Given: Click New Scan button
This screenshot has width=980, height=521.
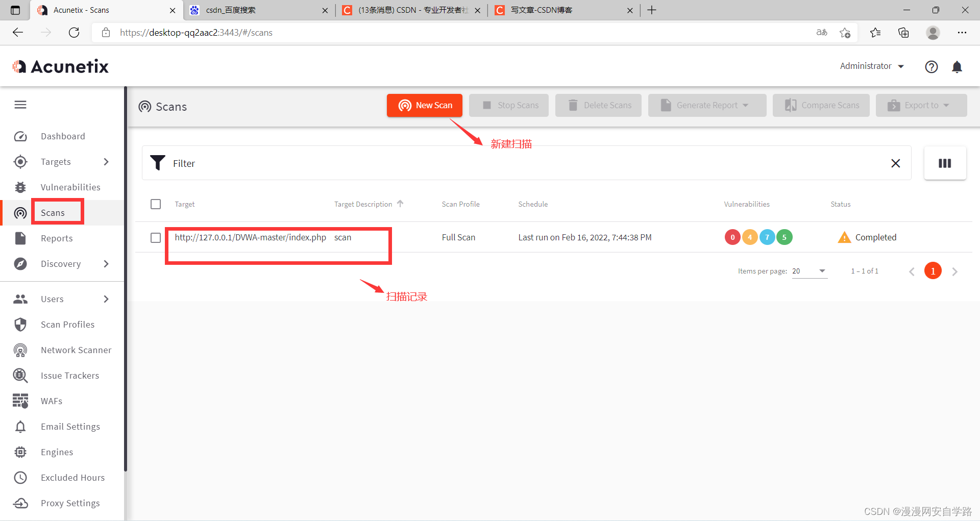Looking at the screenshot, I should click(425, 105).
